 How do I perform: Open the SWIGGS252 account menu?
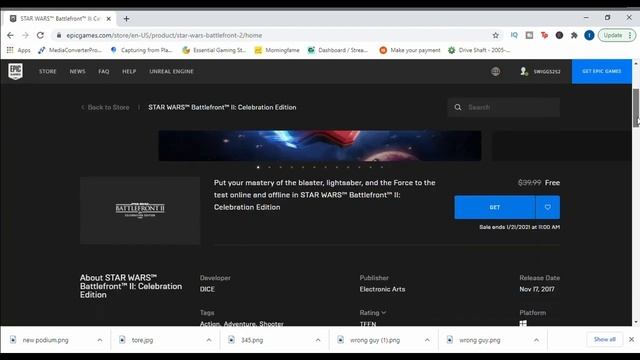pyautogui.click(x=540, y=71)
